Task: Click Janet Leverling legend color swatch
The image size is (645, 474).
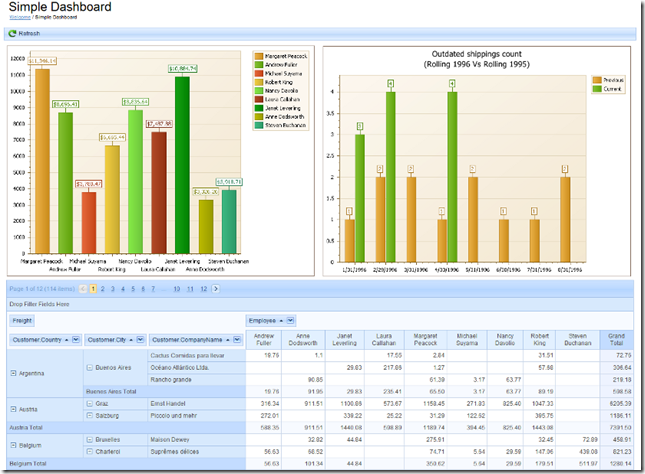Action: tap(259, 108)
